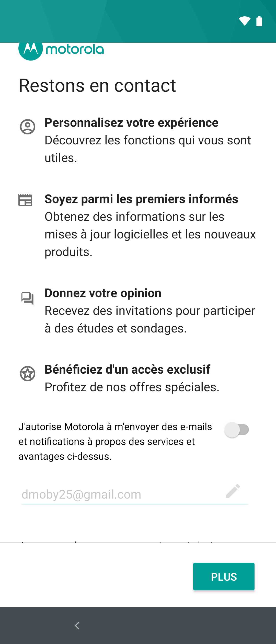Image resolution: width=276 pixels, height=644 pixels.
Task: Tap the PLUS button
Action: tap(224, 577)
